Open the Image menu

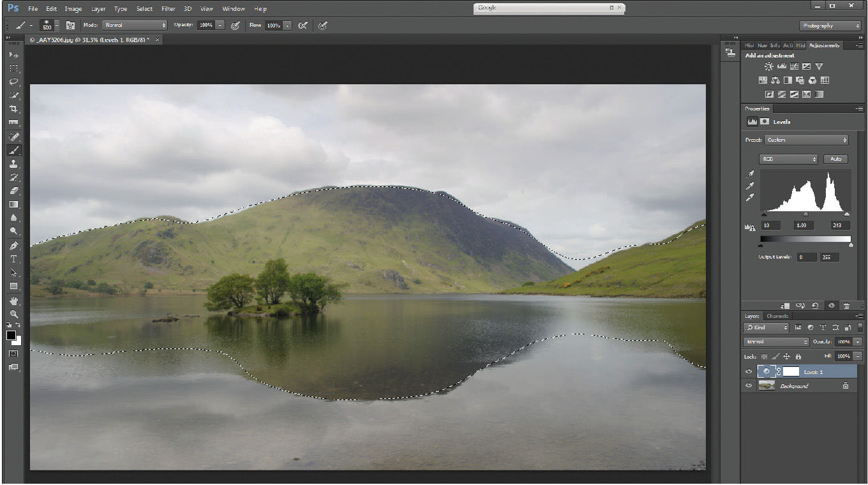[73, 9]
